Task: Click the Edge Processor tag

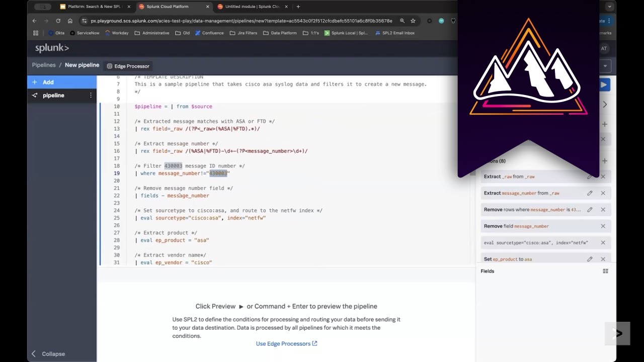Action: [128, 66]
